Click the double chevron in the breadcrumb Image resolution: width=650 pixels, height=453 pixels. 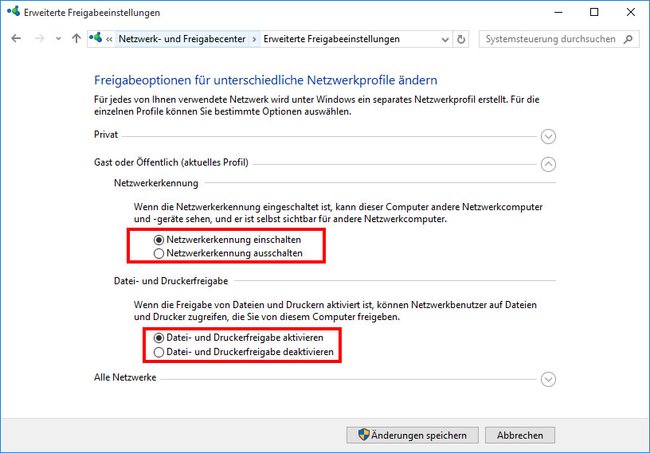point(109,39)
